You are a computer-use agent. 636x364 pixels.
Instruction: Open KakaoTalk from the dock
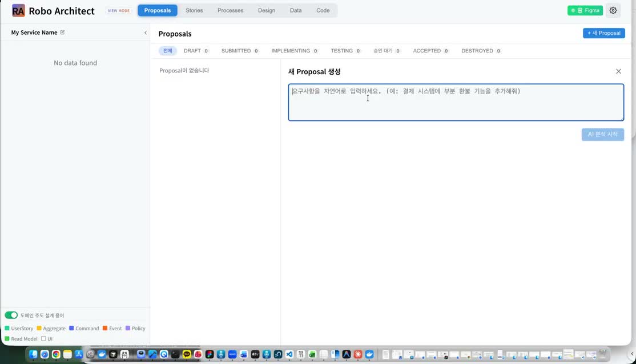187,354
